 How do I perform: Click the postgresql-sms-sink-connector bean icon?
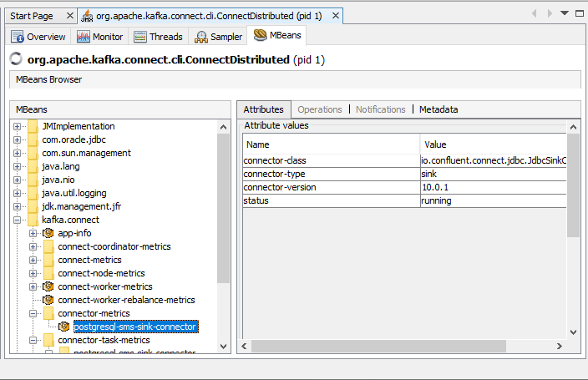click(64, 327)
